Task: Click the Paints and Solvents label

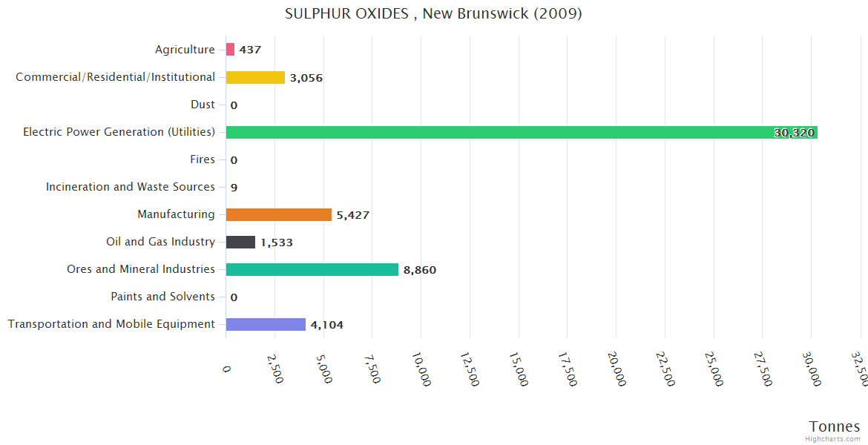Action: (x=162, y=297)
